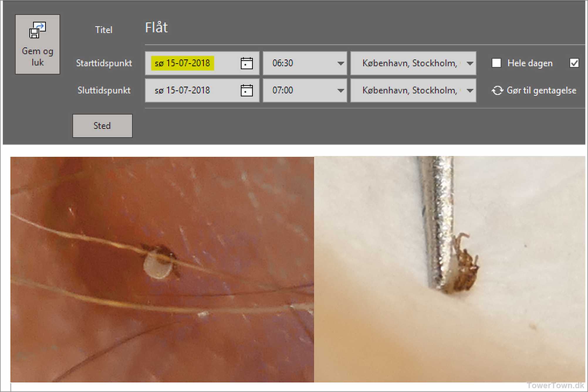588x392 pixels.
Task: Open calendar picker for end date
Action: point(246,90)
